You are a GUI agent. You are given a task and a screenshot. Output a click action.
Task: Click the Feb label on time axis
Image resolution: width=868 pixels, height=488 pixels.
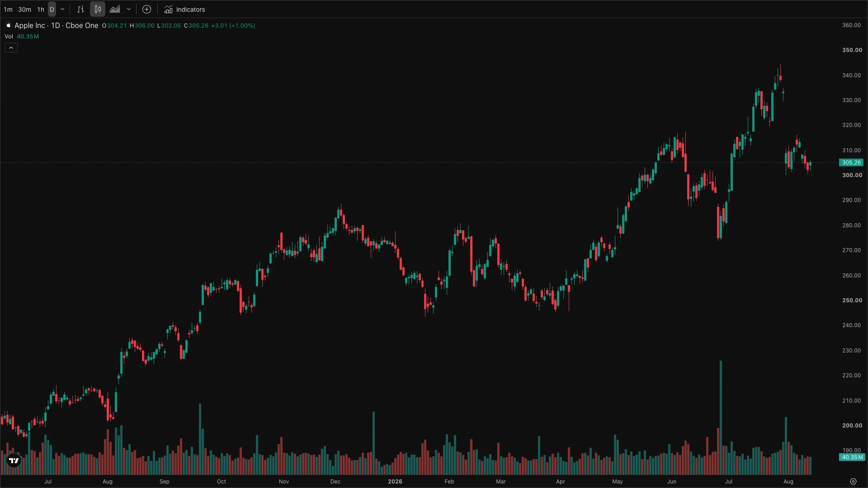[x=449, y=482]
